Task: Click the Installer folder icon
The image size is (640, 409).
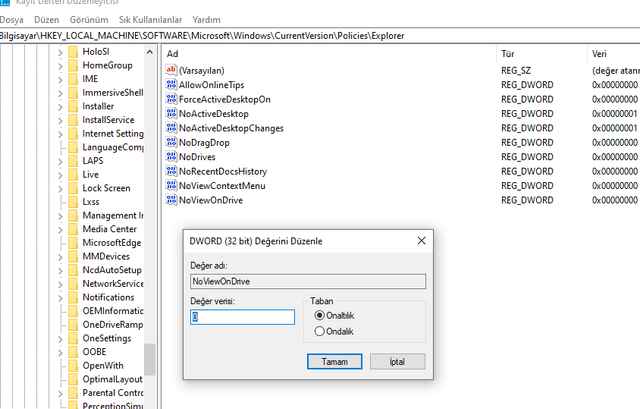Action: (x=73, y=106)
